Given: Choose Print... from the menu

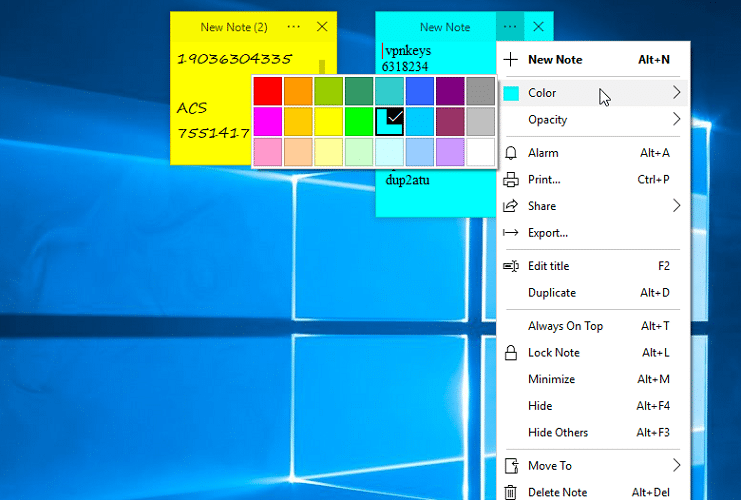Looking at the screenshot, I should 593,180.
